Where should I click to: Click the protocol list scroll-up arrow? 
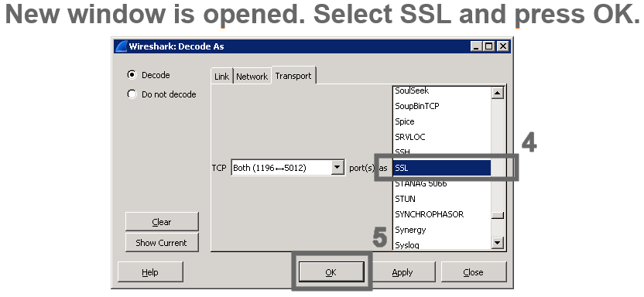point(498,93)
